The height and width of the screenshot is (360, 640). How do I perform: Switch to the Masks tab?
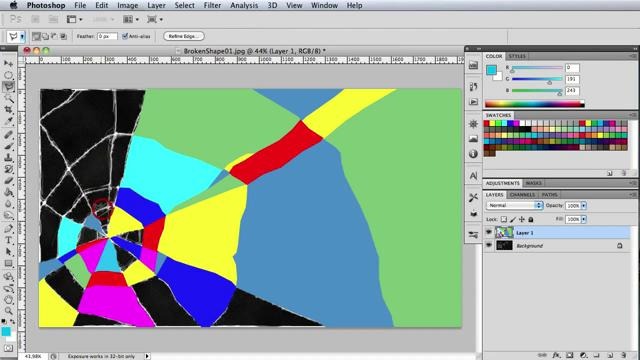[x=533, y=183]
